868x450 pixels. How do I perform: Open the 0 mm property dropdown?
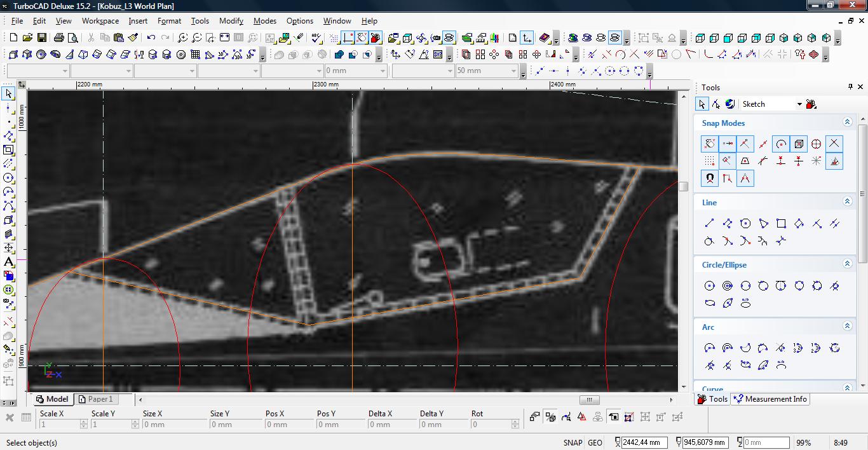(x=383, y=71)
